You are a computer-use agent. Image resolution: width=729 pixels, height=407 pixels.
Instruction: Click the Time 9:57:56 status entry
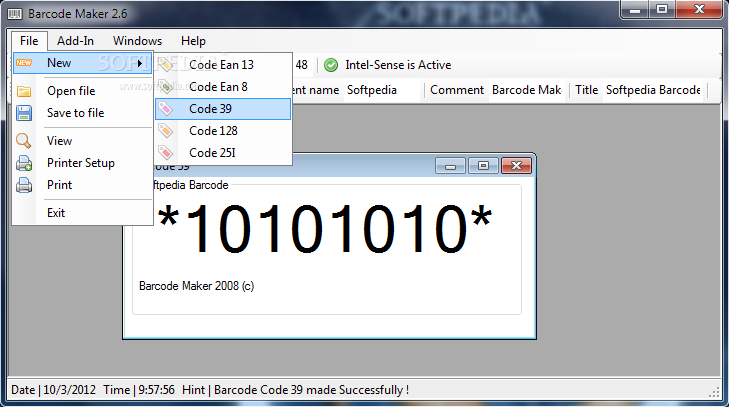[139, 390]
